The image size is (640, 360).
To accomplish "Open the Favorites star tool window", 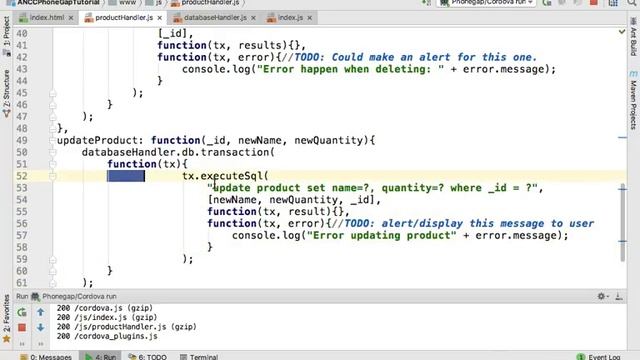I will [x=6, y=318].
